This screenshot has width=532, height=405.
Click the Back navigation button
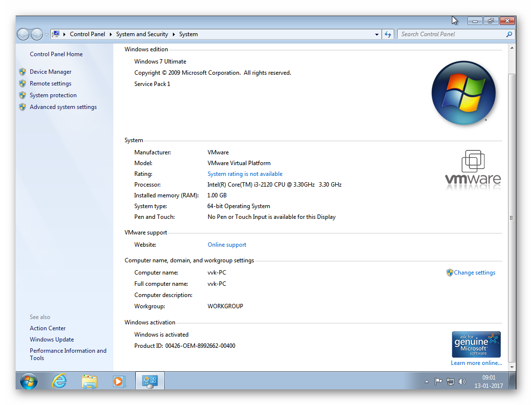coord(23,34)
